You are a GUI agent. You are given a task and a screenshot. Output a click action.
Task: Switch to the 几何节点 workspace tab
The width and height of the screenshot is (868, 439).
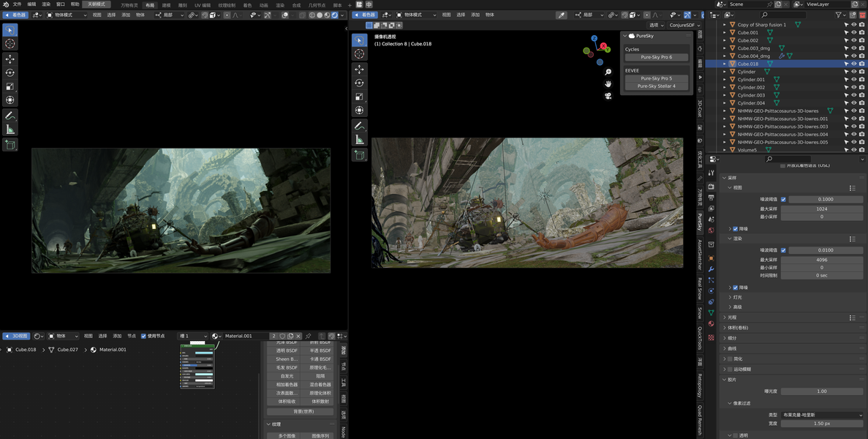(317, 5)
